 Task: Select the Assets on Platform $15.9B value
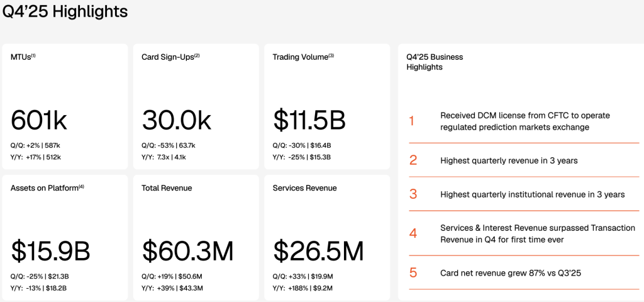pyautogui.click(x=50, y=251)
